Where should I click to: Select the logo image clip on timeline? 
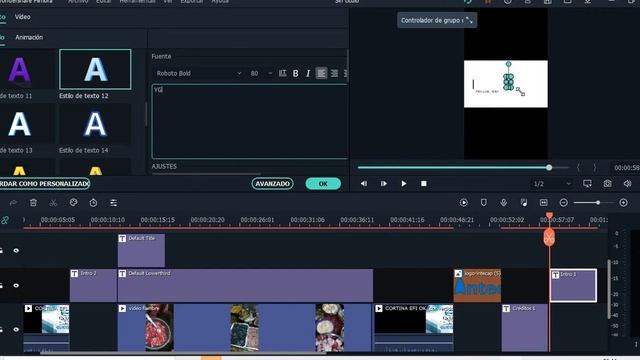[x=477, y=286]
